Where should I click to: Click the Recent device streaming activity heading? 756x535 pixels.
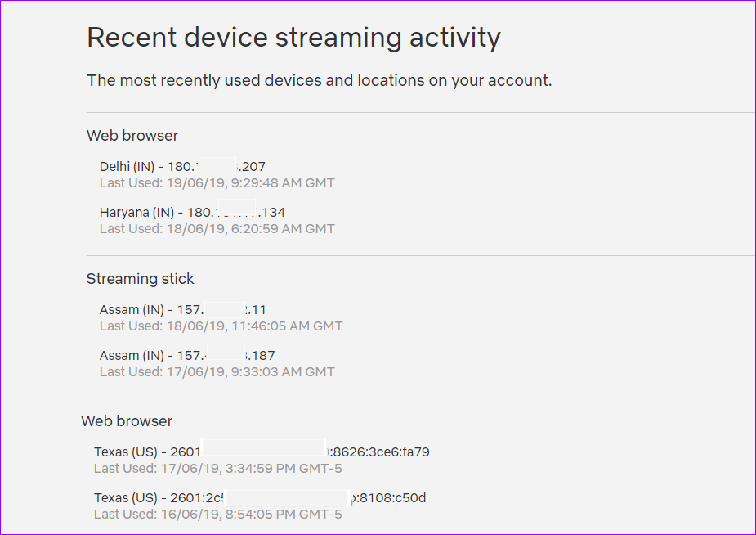[293, 38]
